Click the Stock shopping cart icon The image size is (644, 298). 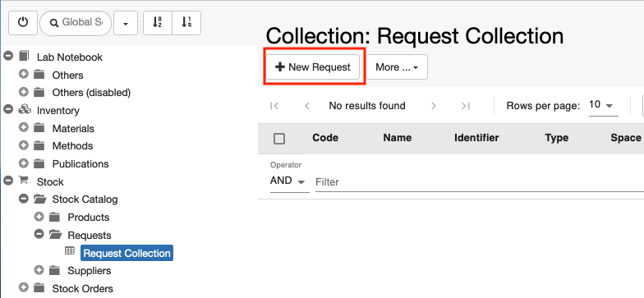coord(23,181)
